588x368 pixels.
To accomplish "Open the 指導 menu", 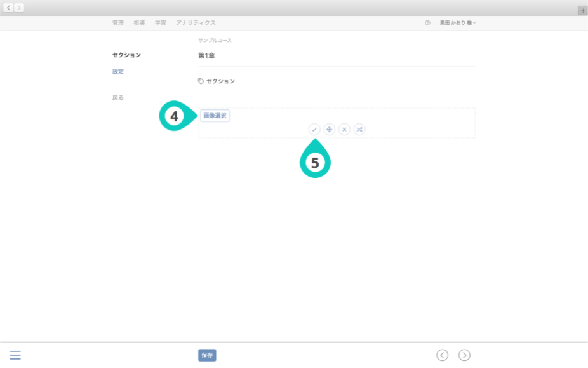I will click(139, 23).
